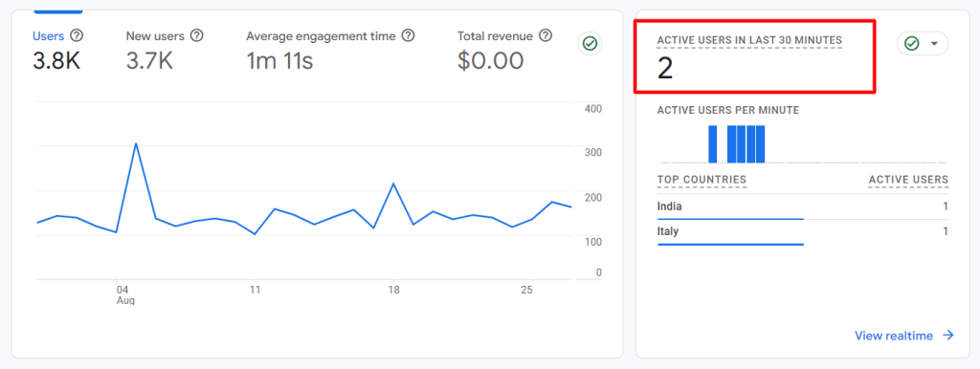Click the 11 date axis label

tap(255, 290)
